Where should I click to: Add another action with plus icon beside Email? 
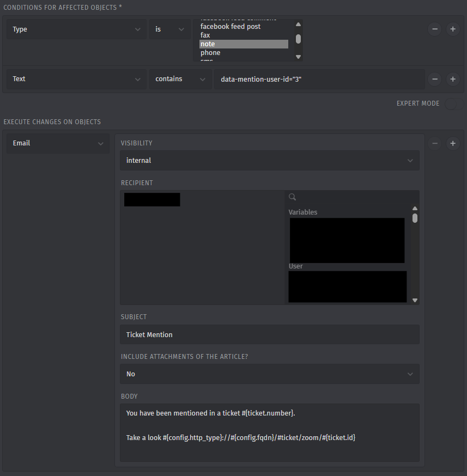point(452,144)
